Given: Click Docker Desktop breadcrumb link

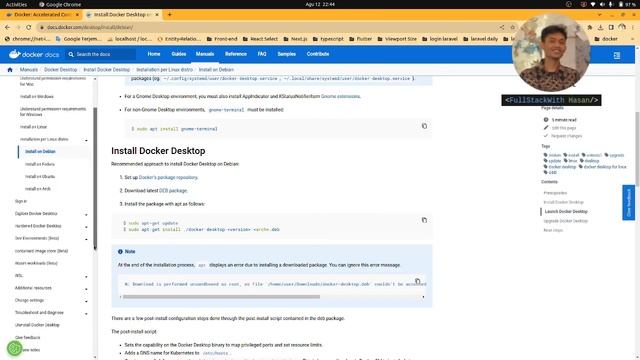Looking at the screenshot, I should pyautogui.click(x=60, y=70).
